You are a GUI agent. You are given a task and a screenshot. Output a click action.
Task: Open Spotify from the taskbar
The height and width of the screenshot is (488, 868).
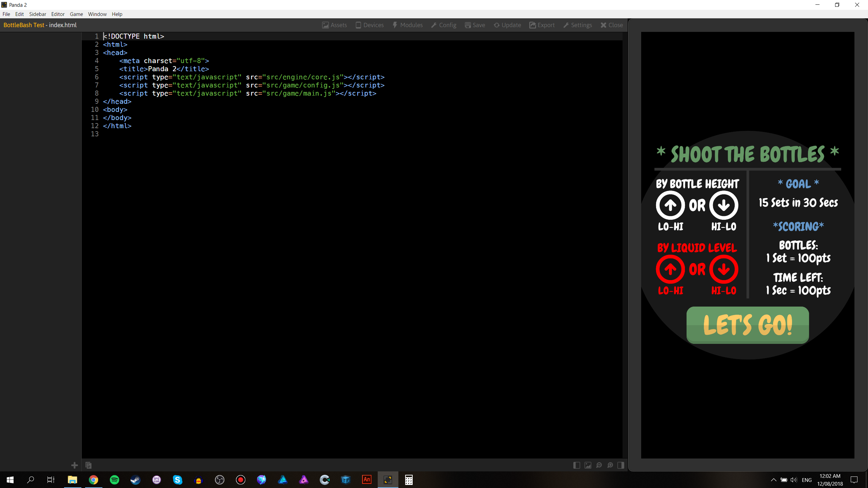114,480
